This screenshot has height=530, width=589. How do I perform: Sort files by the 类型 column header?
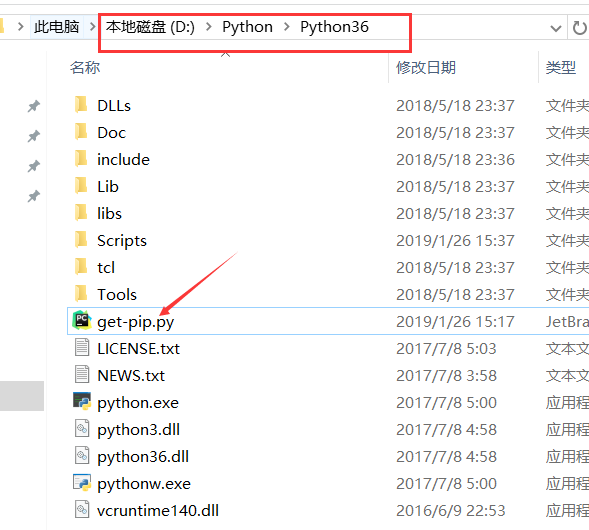561,68
